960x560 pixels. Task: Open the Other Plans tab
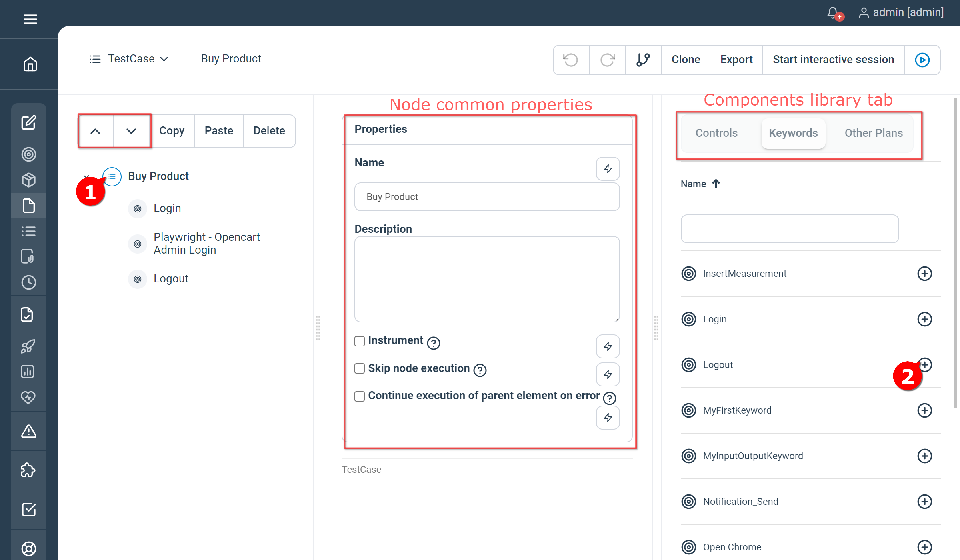(874, 133)
